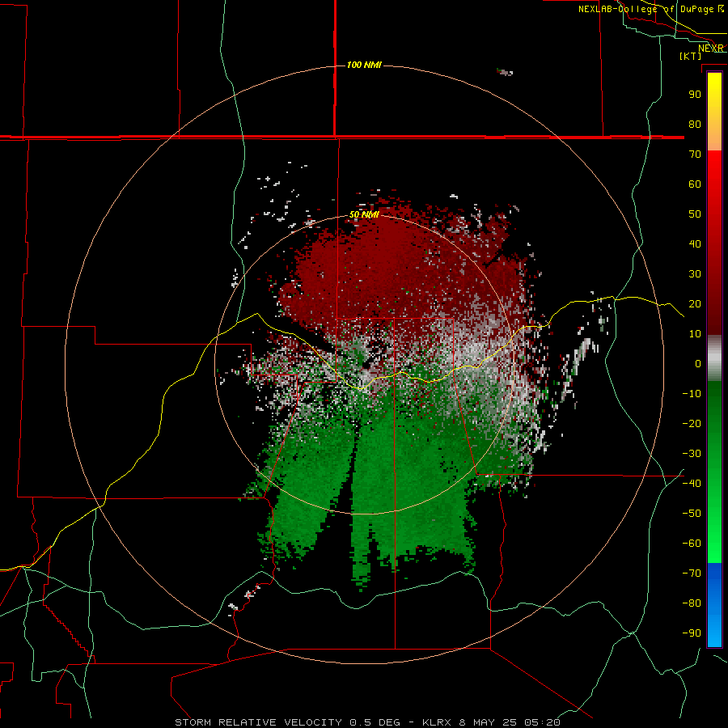Click the -20 value on velocity scale
This screenshot has height=728, width=728.
[692, 423]
